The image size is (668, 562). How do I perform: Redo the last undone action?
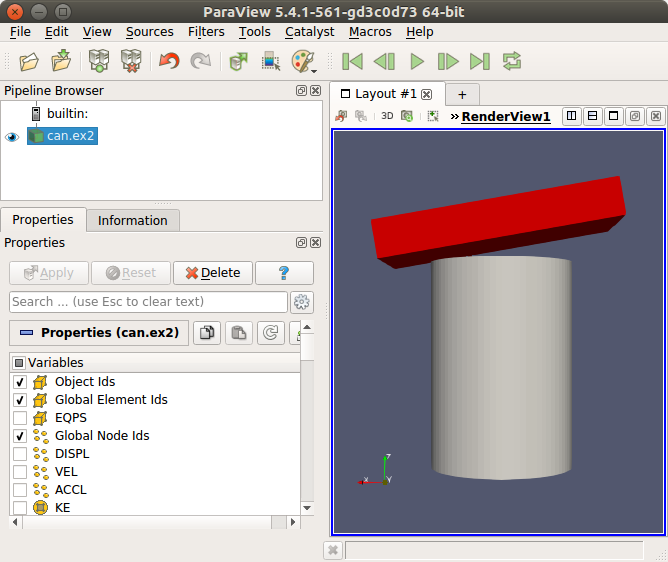[x=201, y=61]
